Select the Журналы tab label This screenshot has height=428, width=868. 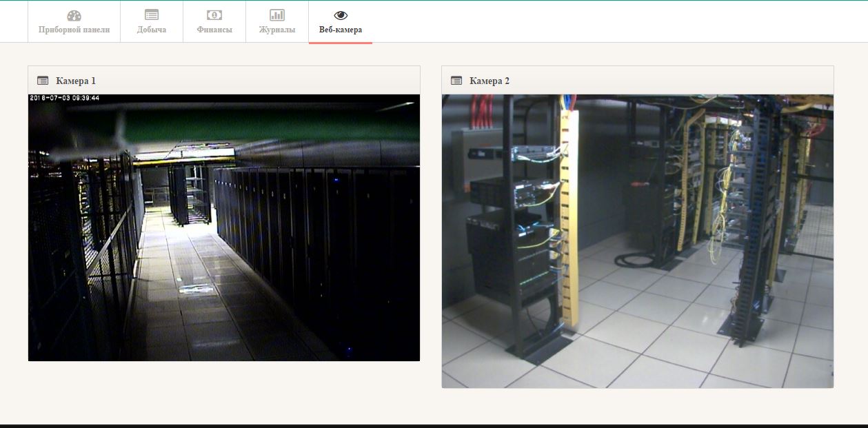277,30
